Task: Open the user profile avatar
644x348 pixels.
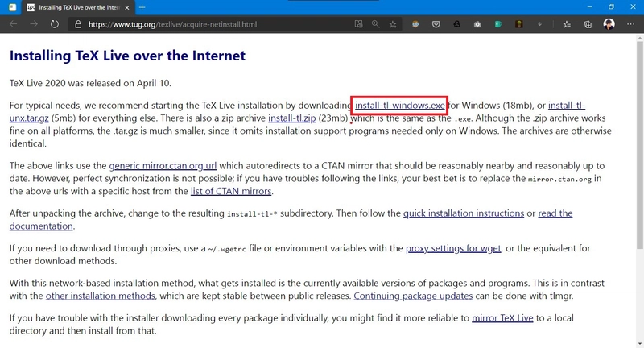Action: tap(609, 24)
